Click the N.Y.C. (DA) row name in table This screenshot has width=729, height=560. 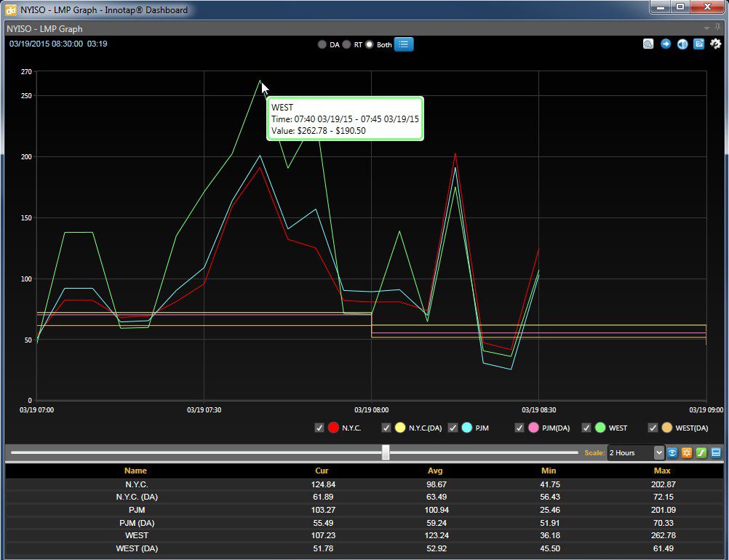click(137, 497)
